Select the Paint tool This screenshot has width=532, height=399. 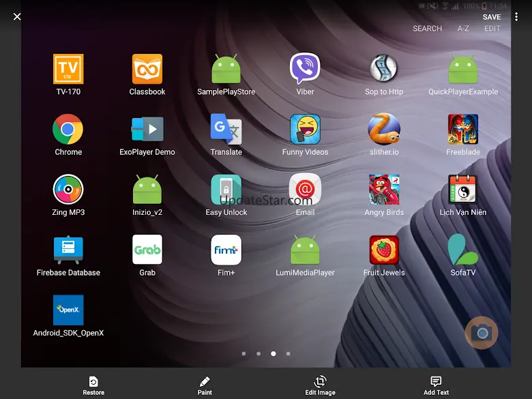pyautogui.click(x=205, y=385)
